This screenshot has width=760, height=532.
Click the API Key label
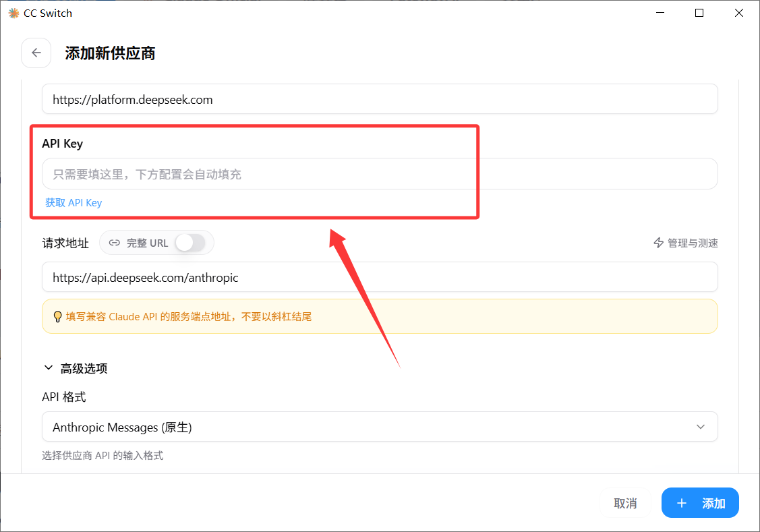[x=63, y=144]
